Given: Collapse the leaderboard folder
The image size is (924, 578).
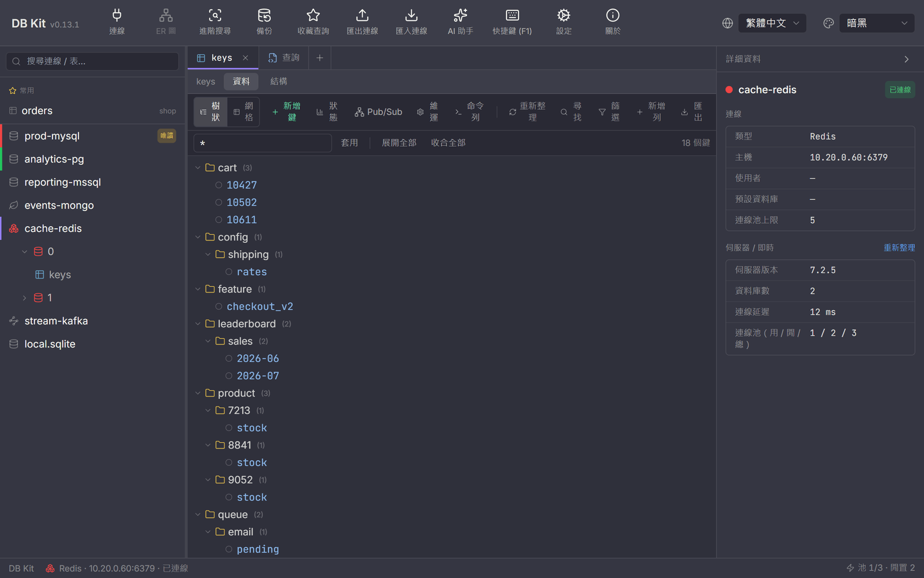Looking at the screenshot, I should (x=198, y=324).
